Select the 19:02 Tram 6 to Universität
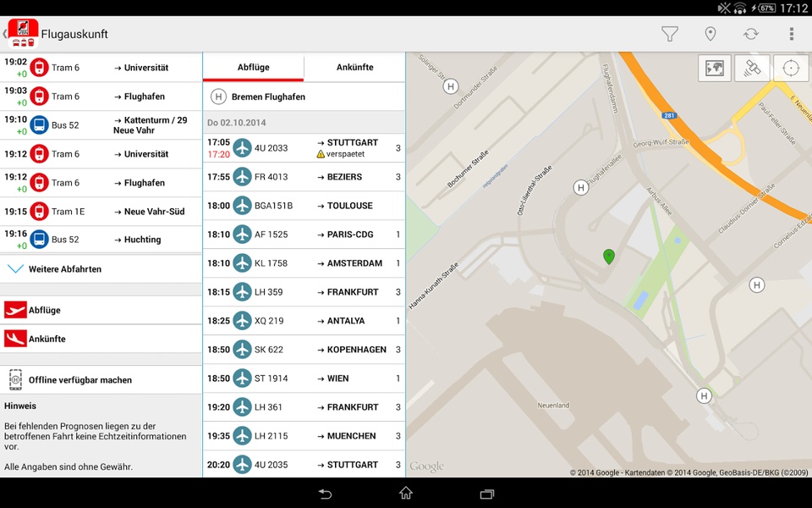 pyautogui.click(x=101, y=68)
